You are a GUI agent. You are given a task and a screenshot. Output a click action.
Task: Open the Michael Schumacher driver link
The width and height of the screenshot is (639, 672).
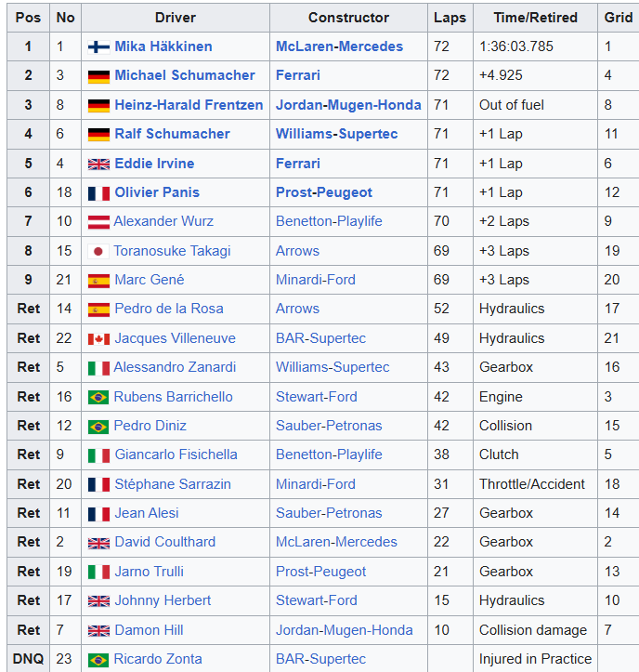185,75
